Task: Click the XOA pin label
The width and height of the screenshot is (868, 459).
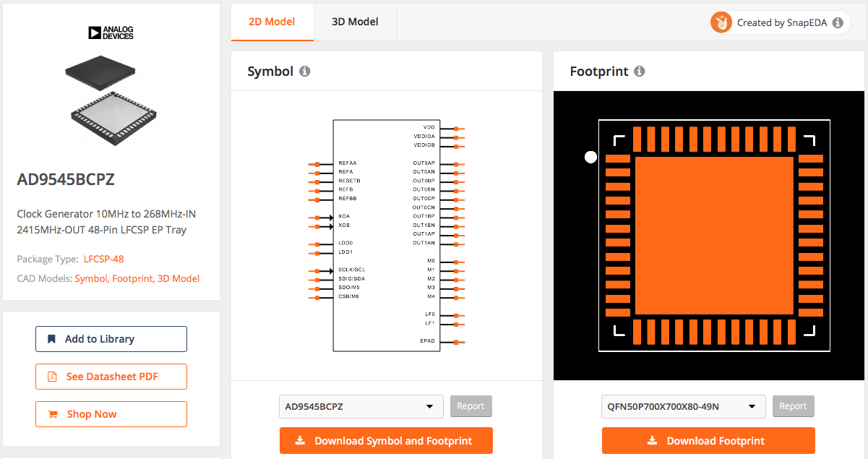Action: (344, 216)
